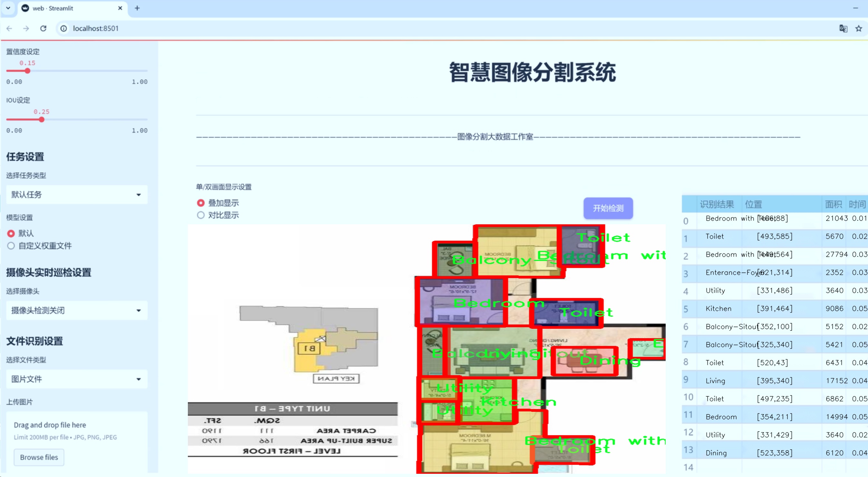Select 叠加显示 display mode

tap(201, 203)
